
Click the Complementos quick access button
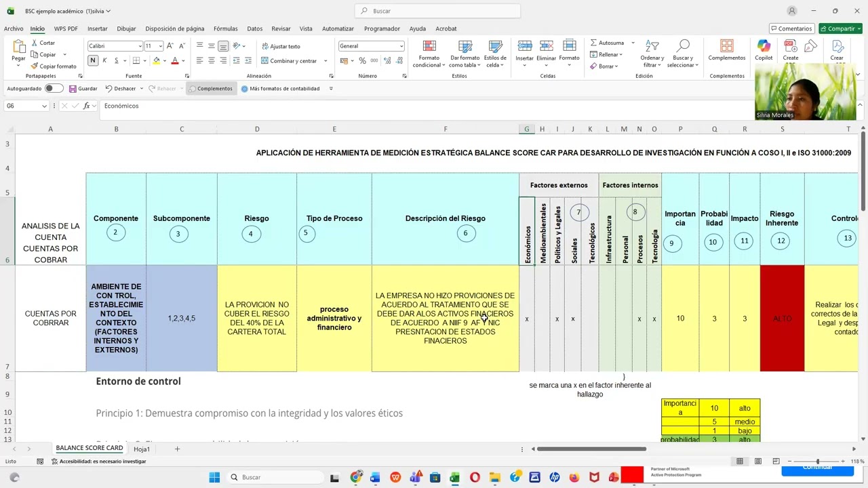211,88
